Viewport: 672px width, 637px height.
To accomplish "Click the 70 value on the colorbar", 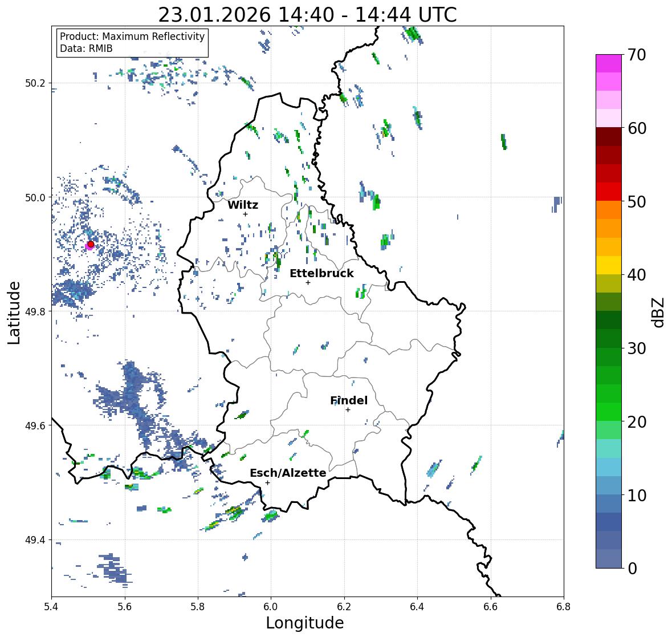I will [x=637, y=55].
